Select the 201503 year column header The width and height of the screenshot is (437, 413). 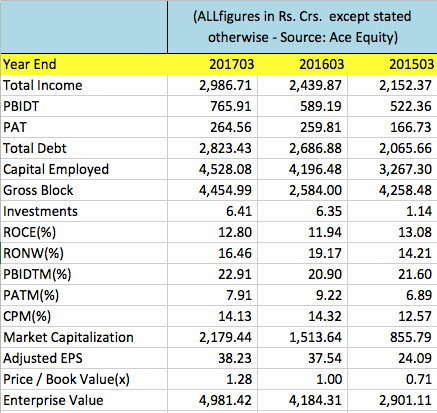[392, 64]
